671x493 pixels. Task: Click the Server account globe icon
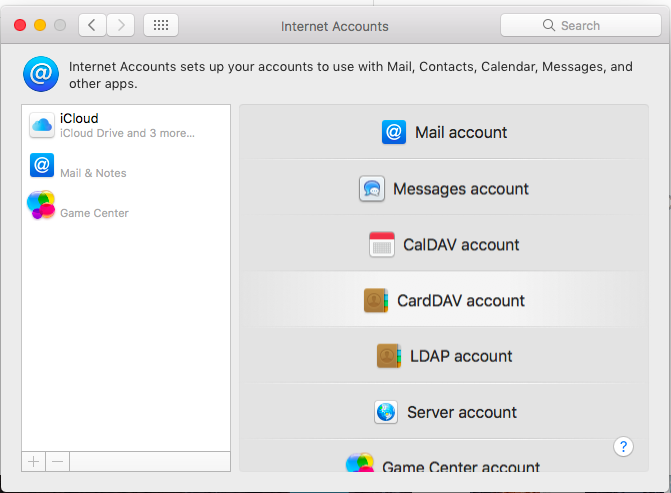pos(386,412)
